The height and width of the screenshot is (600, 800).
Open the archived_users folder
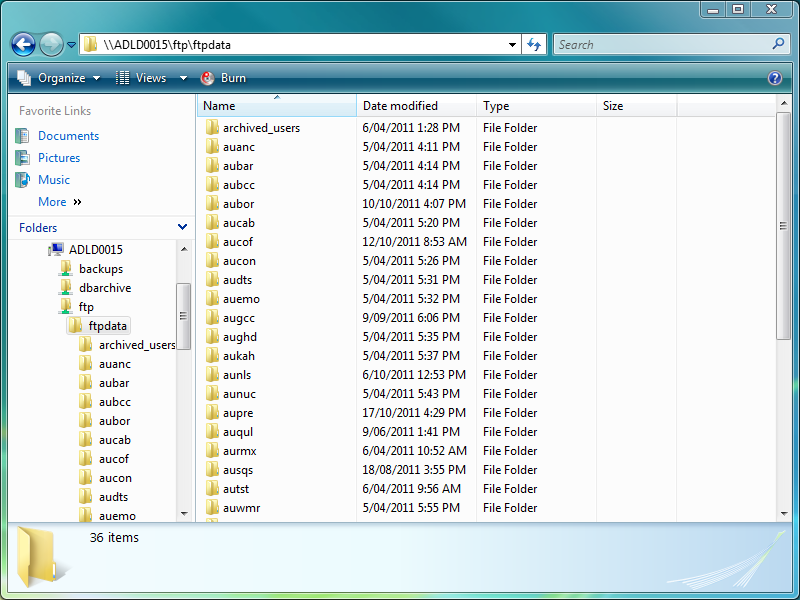pyautogui.click(x=261, y=127)
